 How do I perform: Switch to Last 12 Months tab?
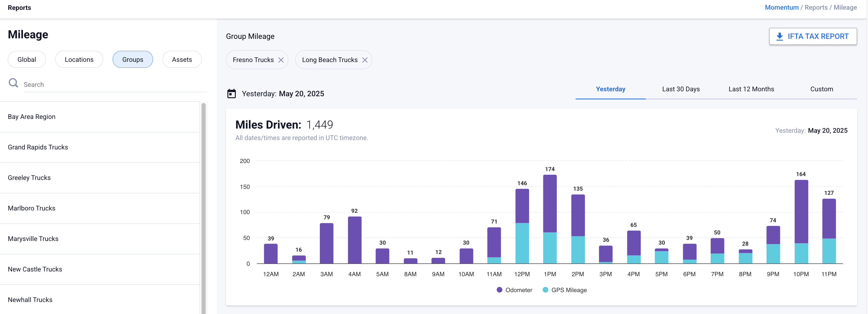(x=751, y=89)
